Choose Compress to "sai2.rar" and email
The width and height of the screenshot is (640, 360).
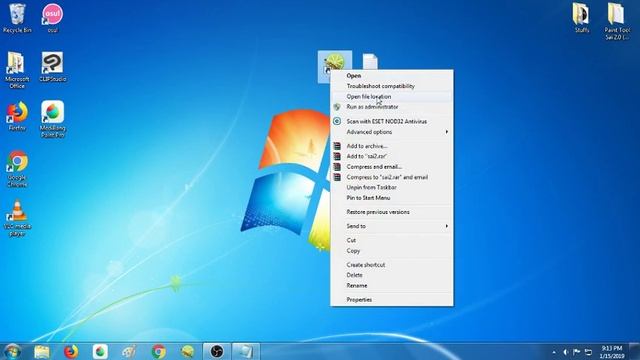point(392,177)
